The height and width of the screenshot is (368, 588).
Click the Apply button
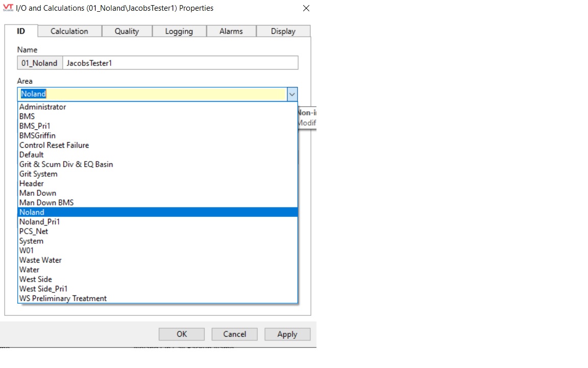tap(287, 334)
